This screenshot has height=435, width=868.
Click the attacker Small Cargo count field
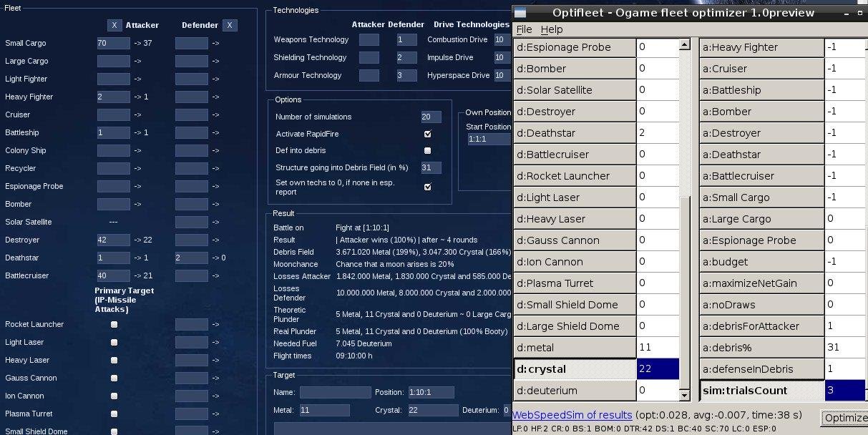coord(114,43)
